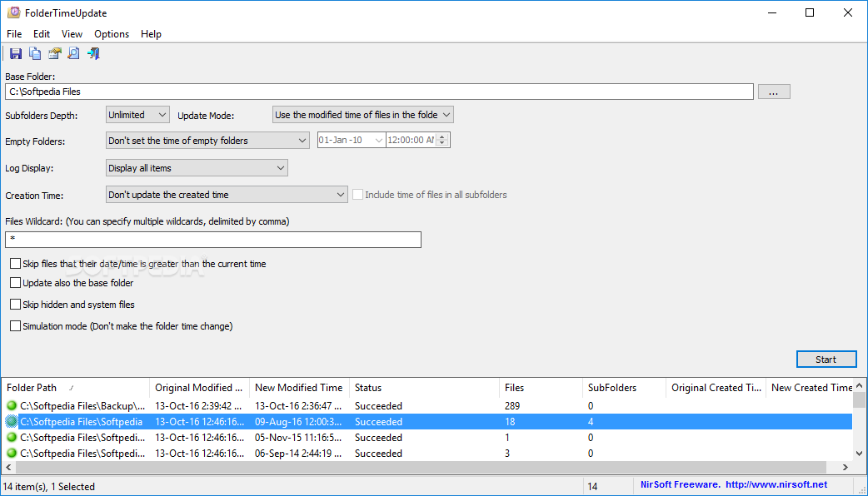Click the list's scroll left arrow
This screenshot has height=496, width=868.
[x=8, y=467]
